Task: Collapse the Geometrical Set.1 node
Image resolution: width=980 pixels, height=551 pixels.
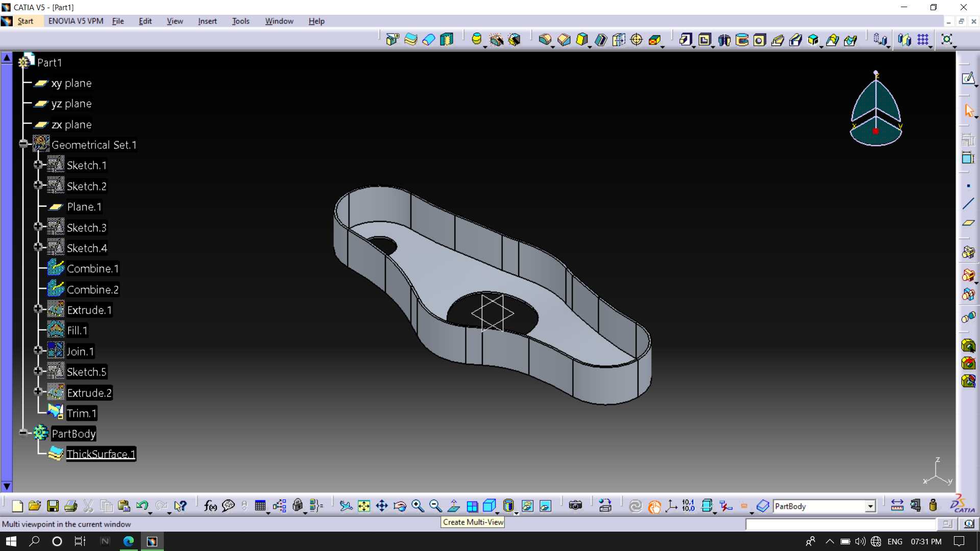Action: pyautogui.click(x=23, y=144)
